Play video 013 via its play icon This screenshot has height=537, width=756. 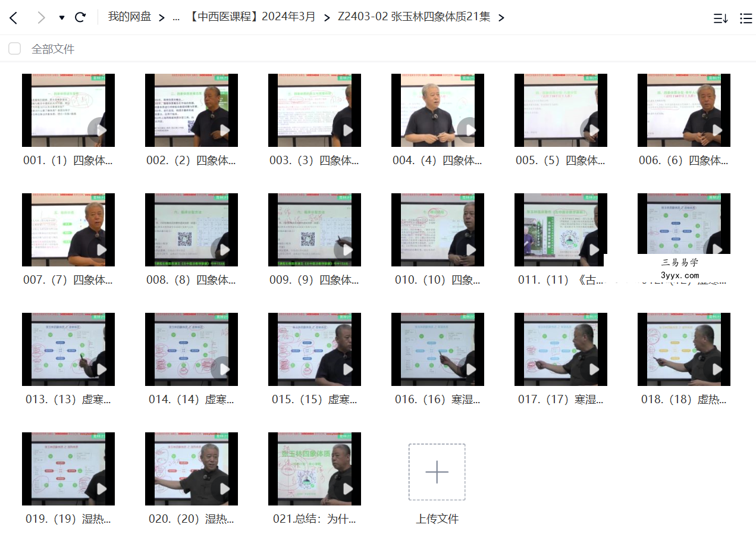(100, 369)
